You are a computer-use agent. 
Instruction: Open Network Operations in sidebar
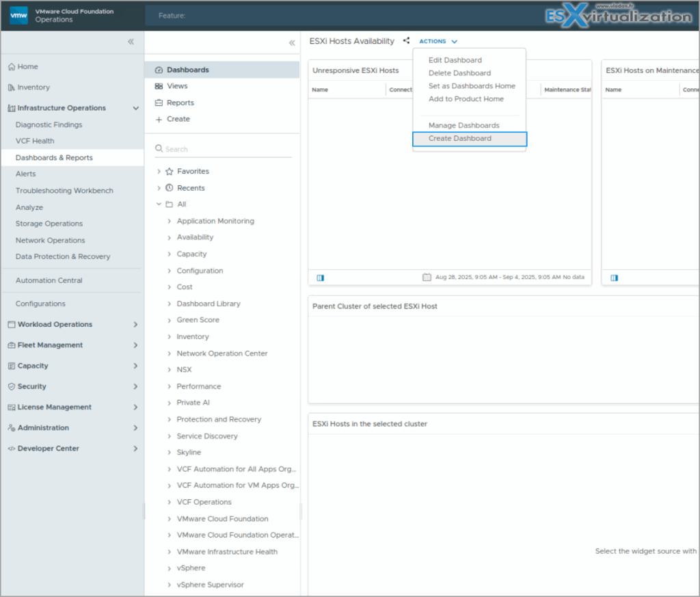(x=50, y=241)
